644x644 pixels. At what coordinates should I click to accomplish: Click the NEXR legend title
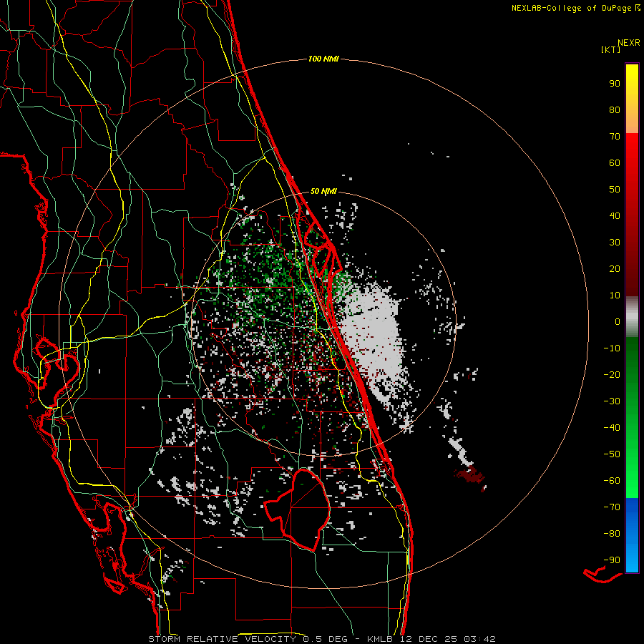pos(628,43)
